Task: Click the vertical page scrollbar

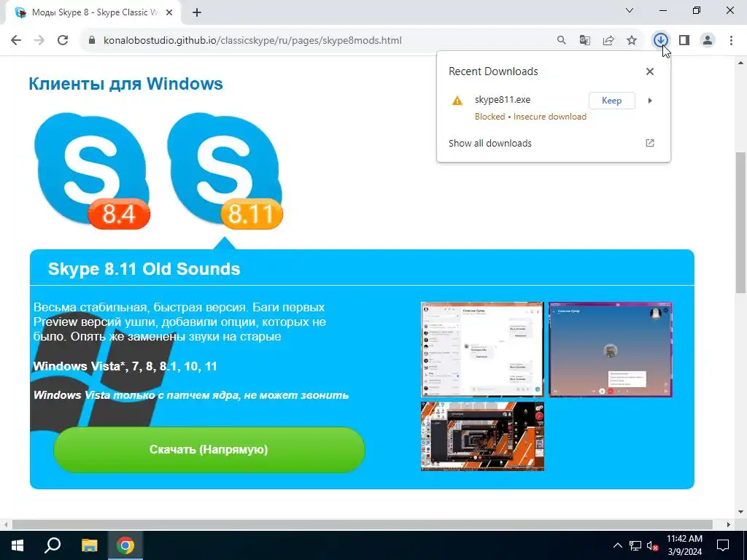Action: click(741, 223)
